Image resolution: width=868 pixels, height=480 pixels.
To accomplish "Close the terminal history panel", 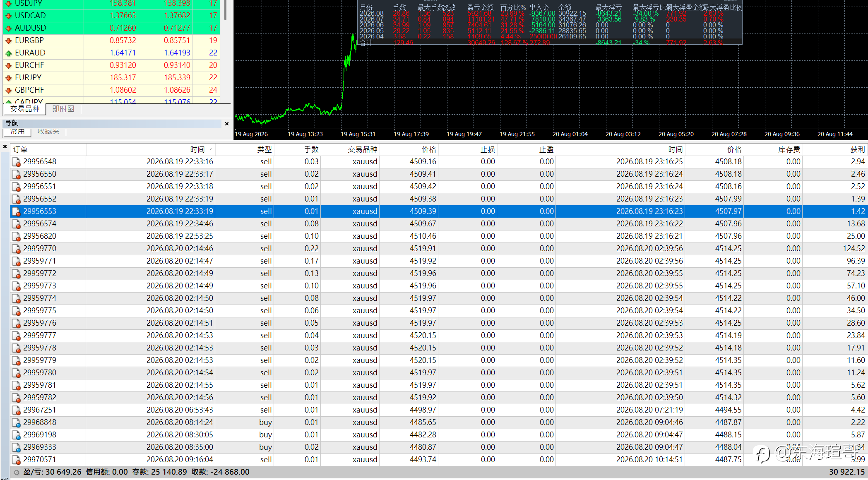I will (x=5, y=146).
